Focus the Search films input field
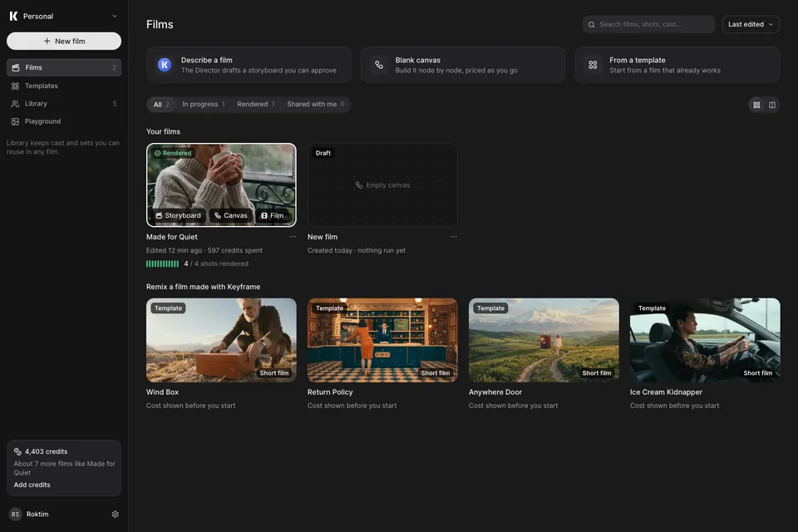 (x=648, y=24)
